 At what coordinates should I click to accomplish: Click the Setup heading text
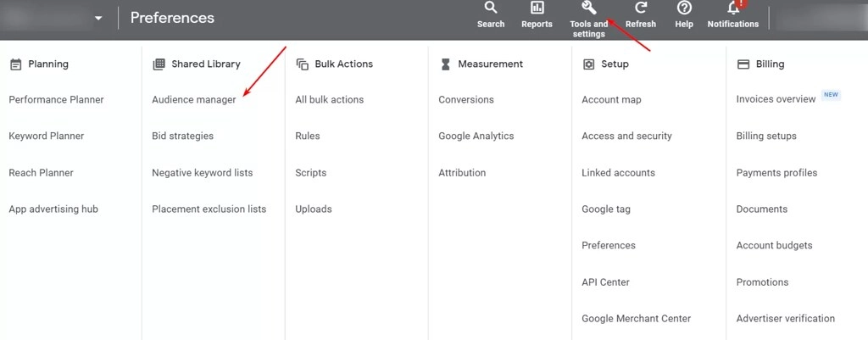tap(615, 64)
